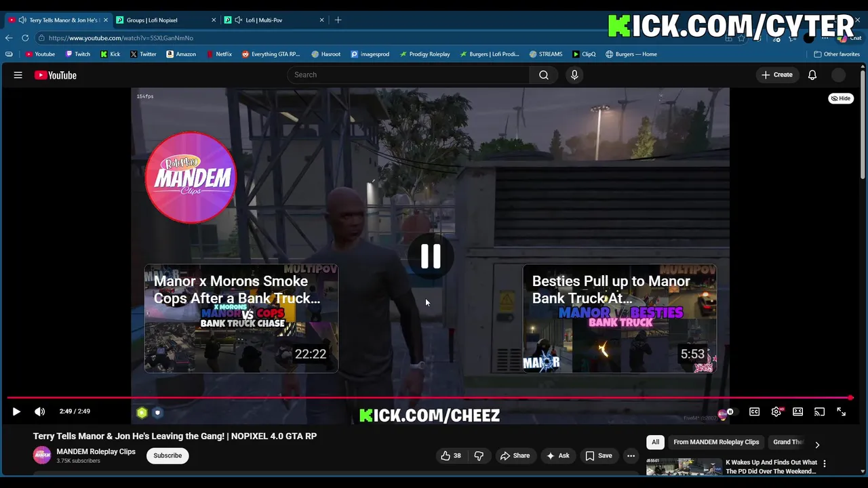Click the browser address bar URL
Screen dimensions: 868x488
coord(121,38)
